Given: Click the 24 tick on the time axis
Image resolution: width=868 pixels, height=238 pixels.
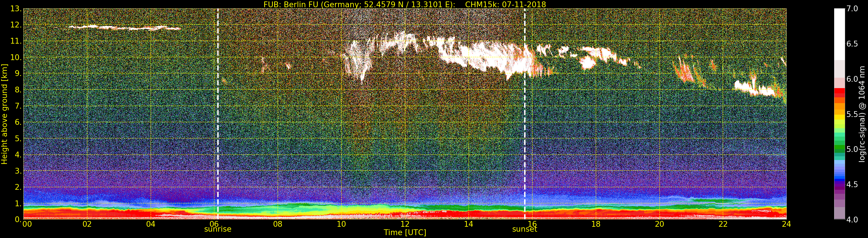Looking at the screenshot, I should (786, 224).
